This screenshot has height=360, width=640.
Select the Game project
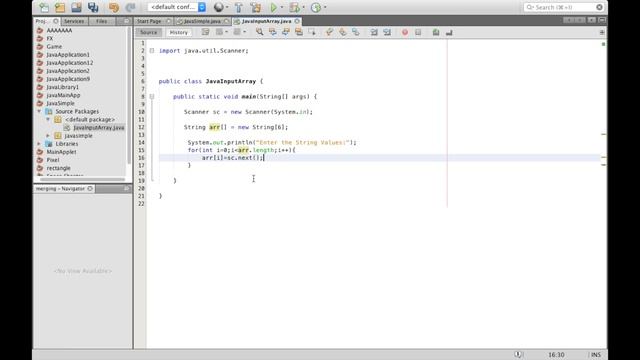[54, 47]
